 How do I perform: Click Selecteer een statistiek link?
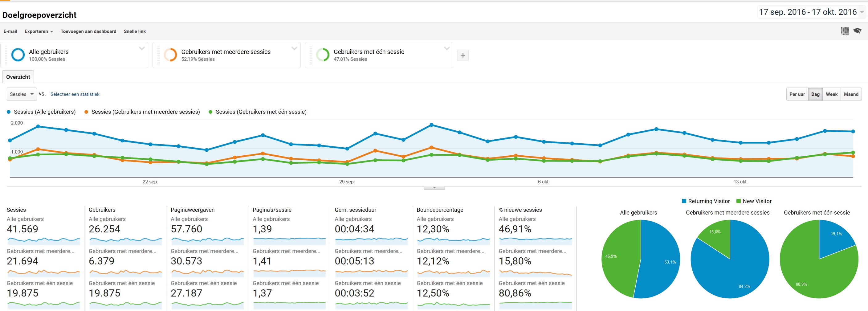(75, 94)
